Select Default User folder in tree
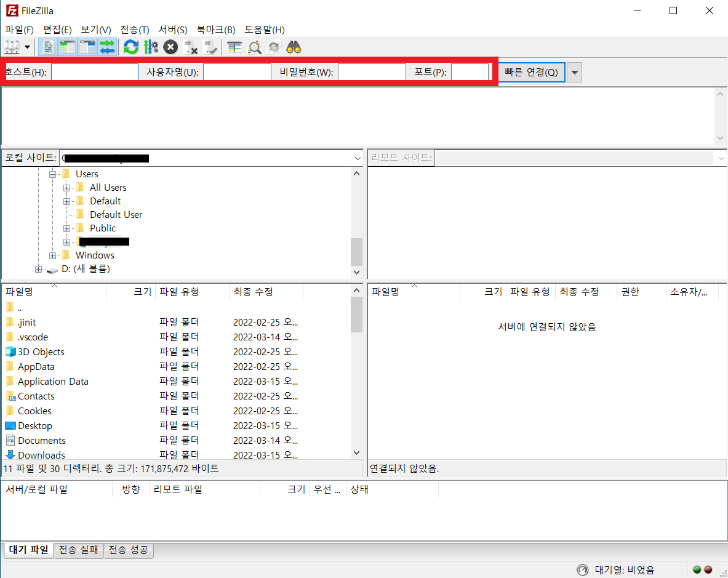 point(116,214)
